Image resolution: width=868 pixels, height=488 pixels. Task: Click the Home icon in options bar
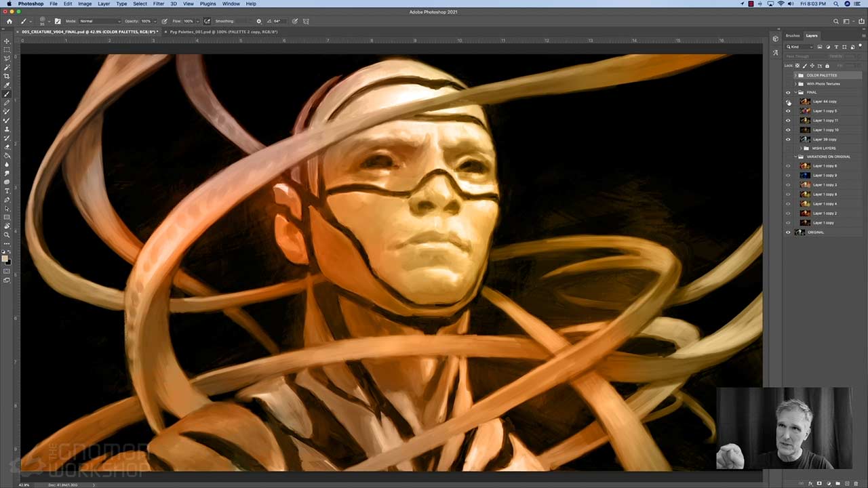pyautogui.click(x=9, y=21)
